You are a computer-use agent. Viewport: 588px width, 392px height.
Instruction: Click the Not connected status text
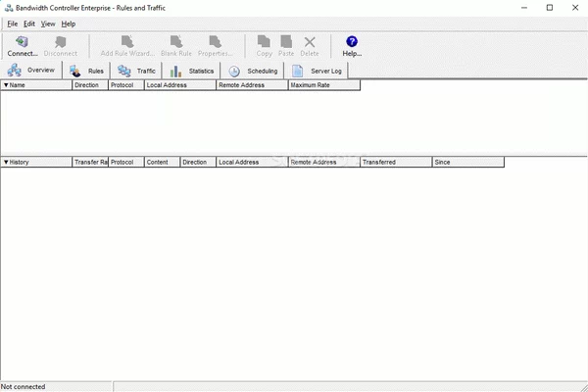point(23,387)
